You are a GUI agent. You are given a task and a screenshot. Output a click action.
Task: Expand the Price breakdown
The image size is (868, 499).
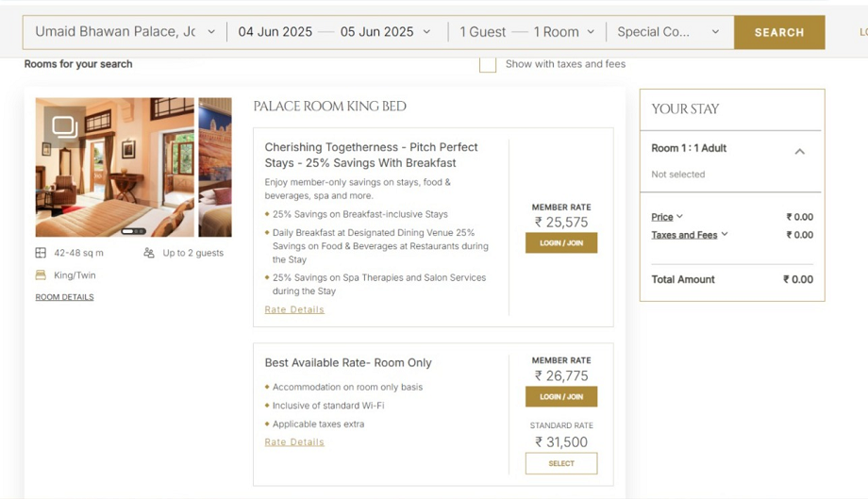coord(667,217)
